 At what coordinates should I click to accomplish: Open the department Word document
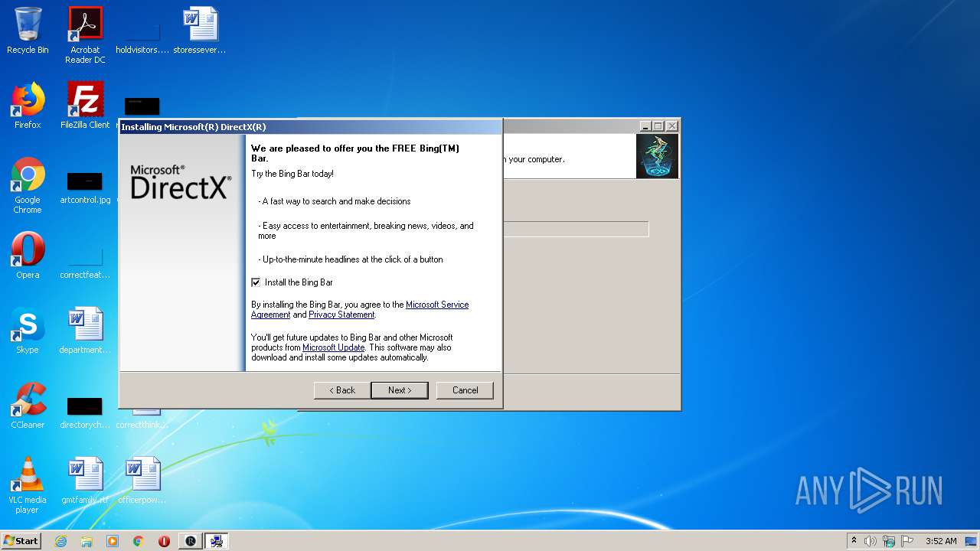pos(85,331)
